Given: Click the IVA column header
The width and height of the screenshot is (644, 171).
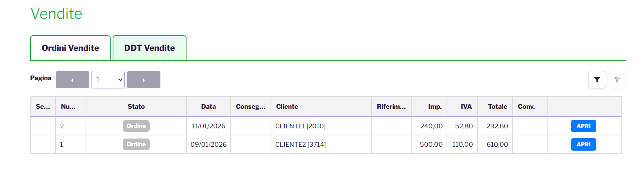Looking at the screenshot, I should [x=466, y=106].
